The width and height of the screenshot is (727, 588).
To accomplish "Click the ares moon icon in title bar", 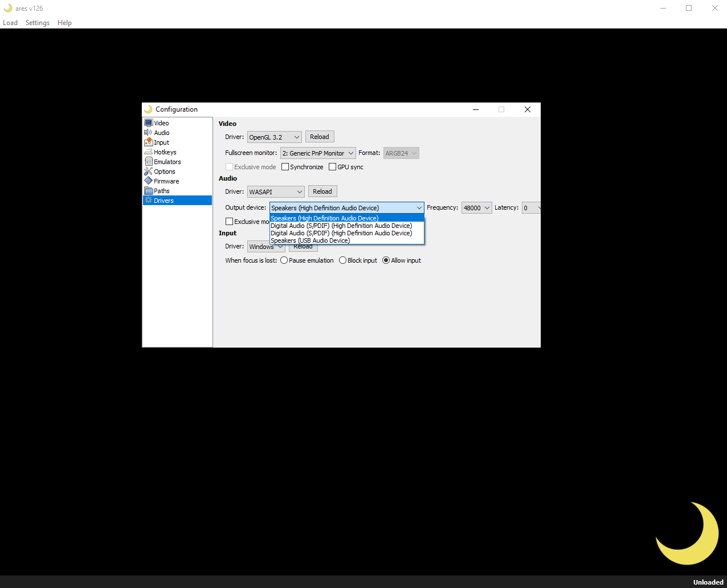I will [x=8, y=8].
